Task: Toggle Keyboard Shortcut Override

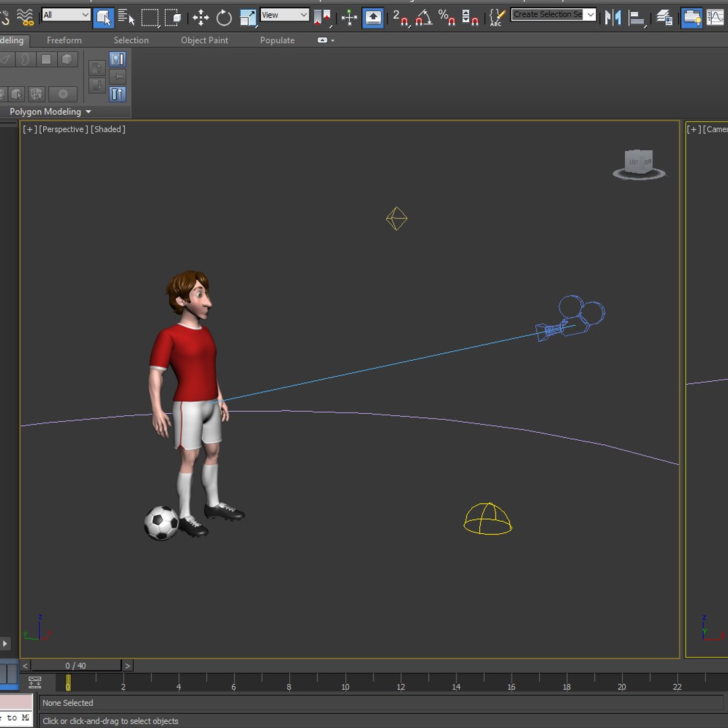Action: tap(372, 18)
